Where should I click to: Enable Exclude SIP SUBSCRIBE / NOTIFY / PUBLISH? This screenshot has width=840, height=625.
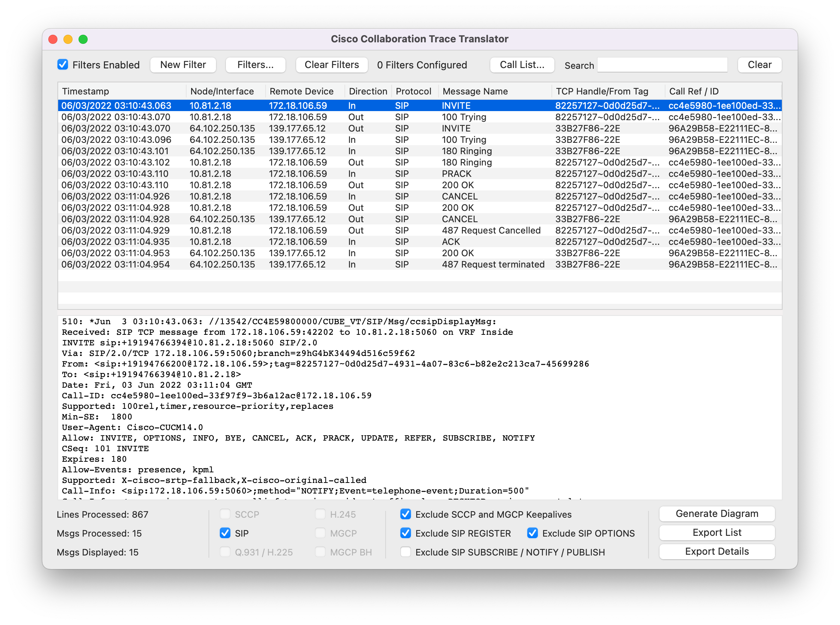[406, 552]
